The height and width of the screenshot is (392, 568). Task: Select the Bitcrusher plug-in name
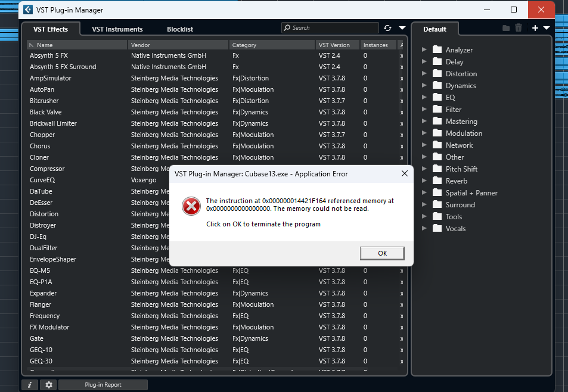click(44, 101)
